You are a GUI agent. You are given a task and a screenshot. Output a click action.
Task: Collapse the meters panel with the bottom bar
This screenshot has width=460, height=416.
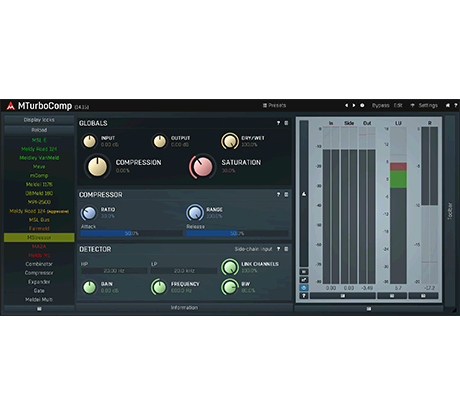pyautogui.click(x=369, y=309)
